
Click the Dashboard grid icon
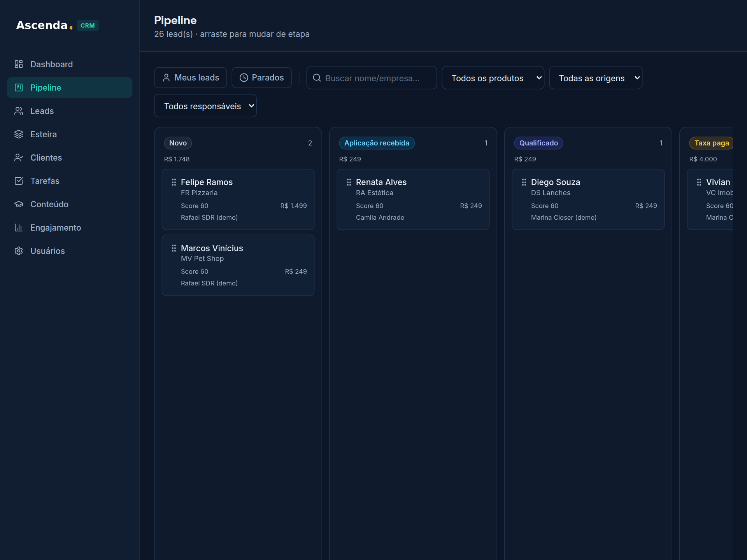click(19, 64)
